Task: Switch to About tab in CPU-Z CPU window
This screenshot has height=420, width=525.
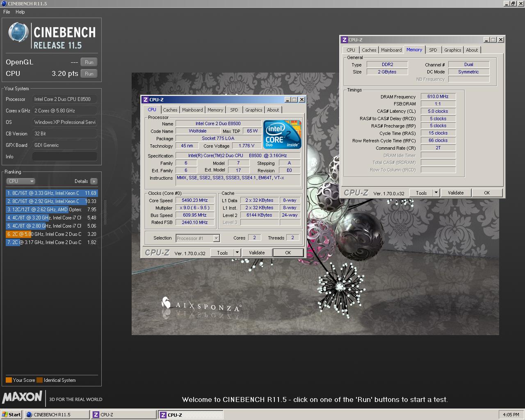Action: [273, 110]
